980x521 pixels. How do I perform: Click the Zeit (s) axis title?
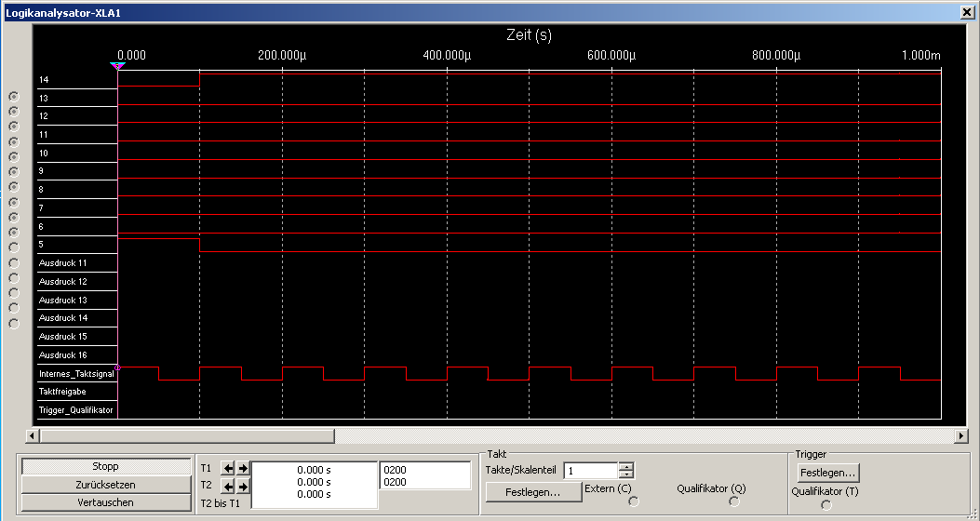pyautogui.click(x=530, y=35)
